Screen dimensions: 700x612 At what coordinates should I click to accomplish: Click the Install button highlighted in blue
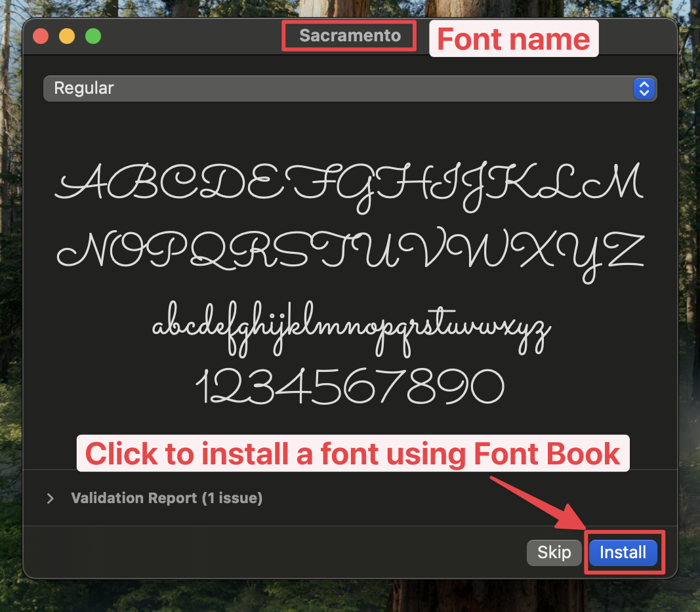pyautogui.click(x=623, y=552)
